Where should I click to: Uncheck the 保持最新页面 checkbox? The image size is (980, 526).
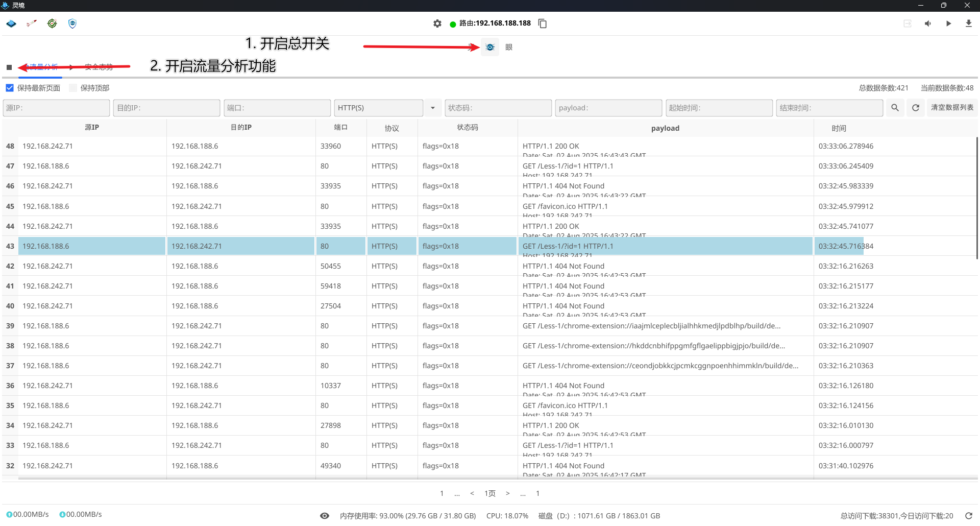point(10,88)
